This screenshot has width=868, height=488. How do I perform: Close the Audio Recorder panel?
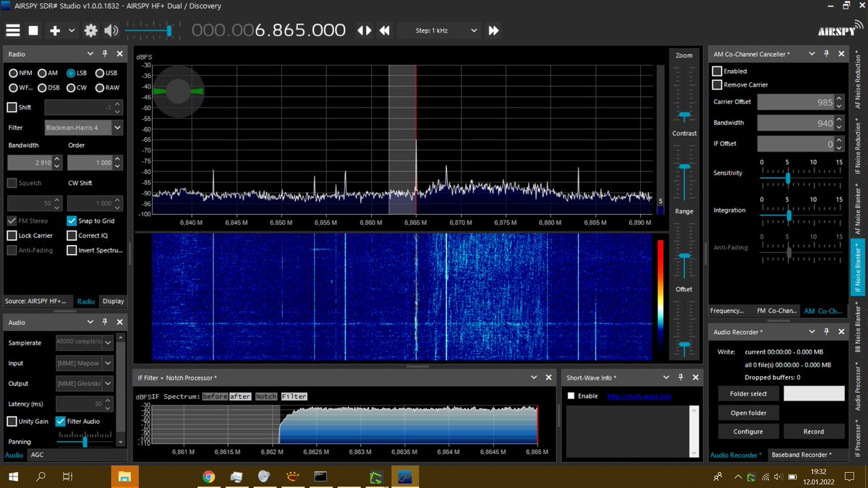(x=840, y=332)
